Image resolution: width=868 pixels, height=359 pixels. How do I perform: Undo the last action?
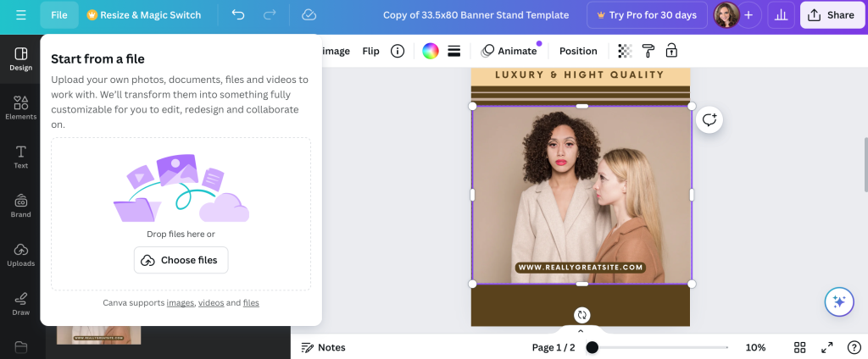238,15
